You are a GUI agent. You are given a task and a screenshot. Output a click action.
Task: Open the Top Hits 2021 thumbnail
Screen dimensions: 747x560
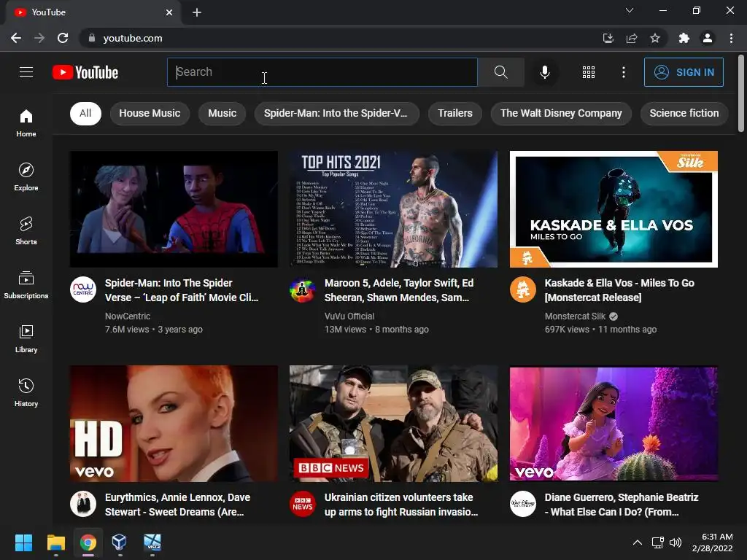pyautogui.click(x=393, y=209)
